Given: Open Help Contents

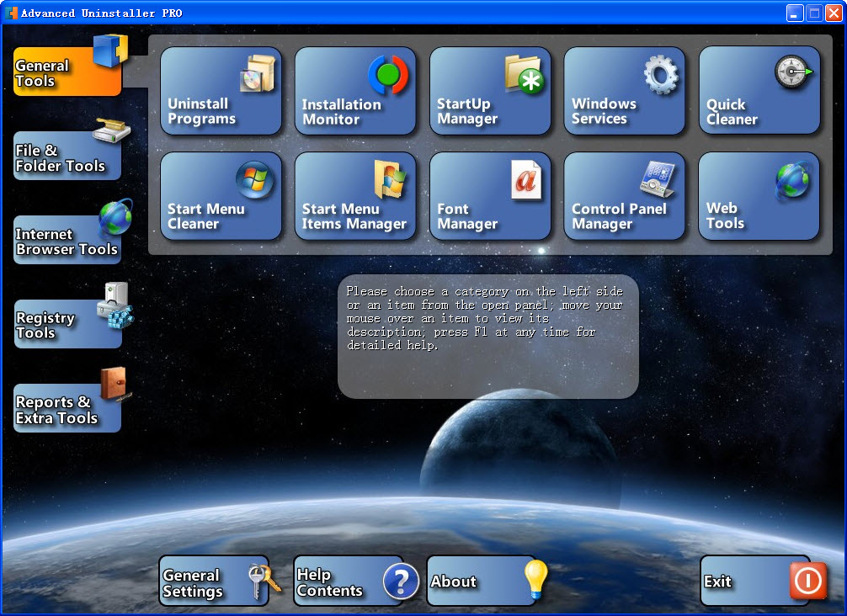Looking at the screenshot, I should (349, 581).
